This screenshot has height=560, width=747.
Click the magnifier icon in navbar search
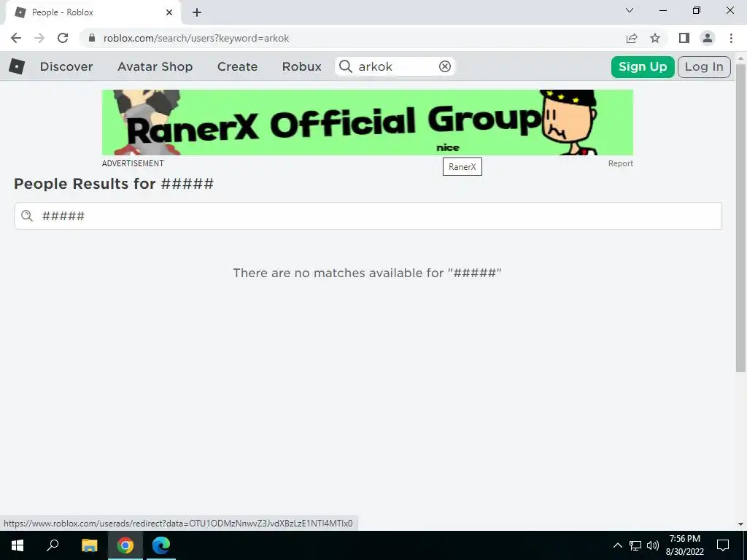pos(346,66)
